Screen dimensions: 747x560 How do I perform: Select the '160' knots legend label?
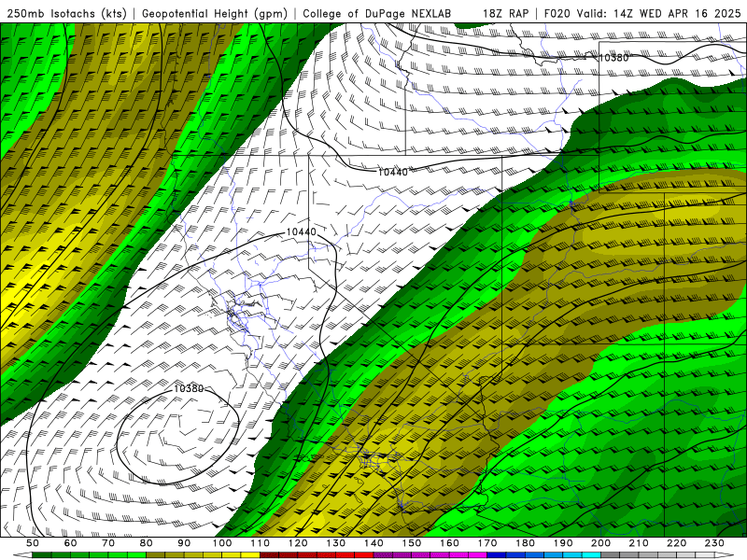tap(449, 543)
